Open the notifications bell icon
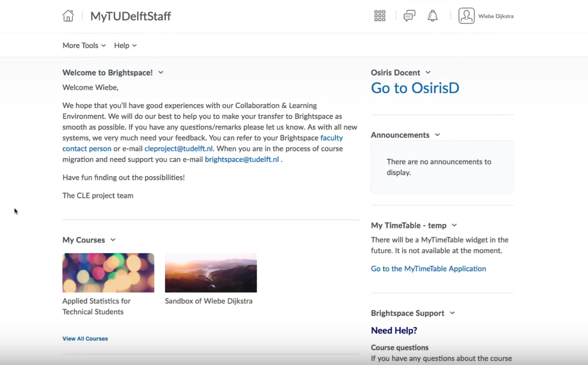This screenshot has height=365, width=588. click(x=432, y=16)
